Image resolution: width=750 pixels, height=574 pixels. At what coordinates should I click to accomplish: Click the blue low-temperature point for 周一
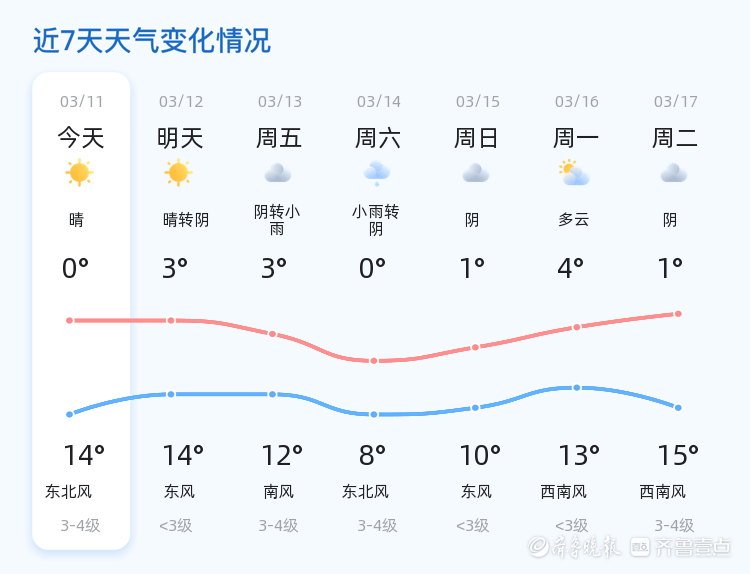576,387
